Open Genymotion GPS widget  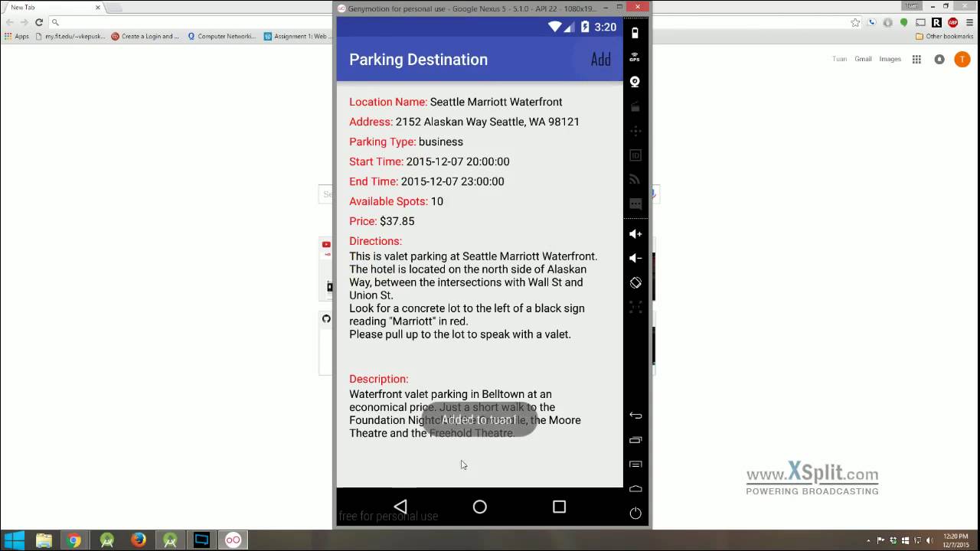pyautogui.click(x=635, y=57)
